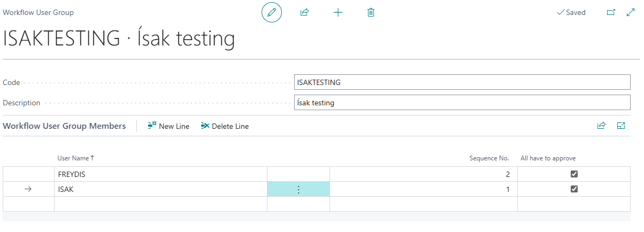The height and width of the screenshot is (232, 644).
Task: Maximize the Members subpage icon
Action: click(x=621, y=126)
